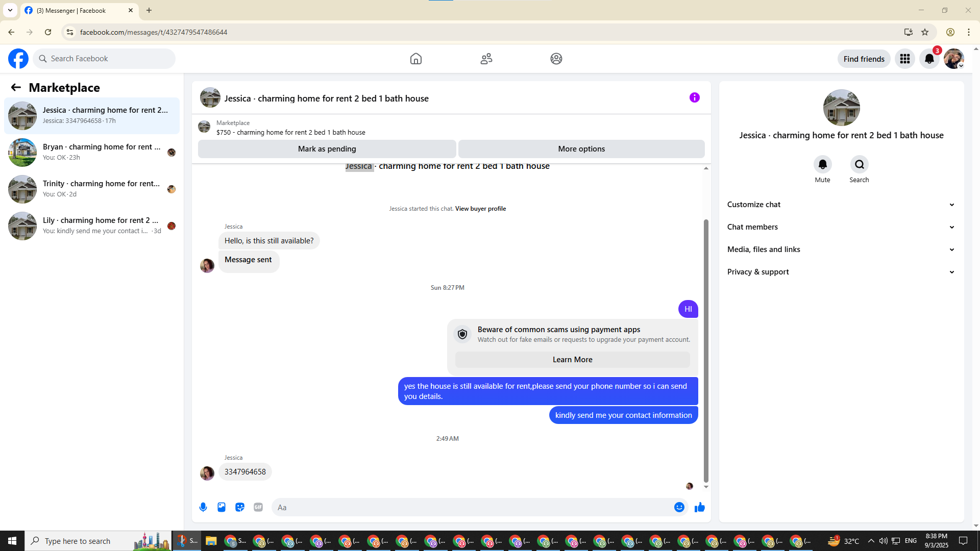Open the notifications bell

[929, 59]
